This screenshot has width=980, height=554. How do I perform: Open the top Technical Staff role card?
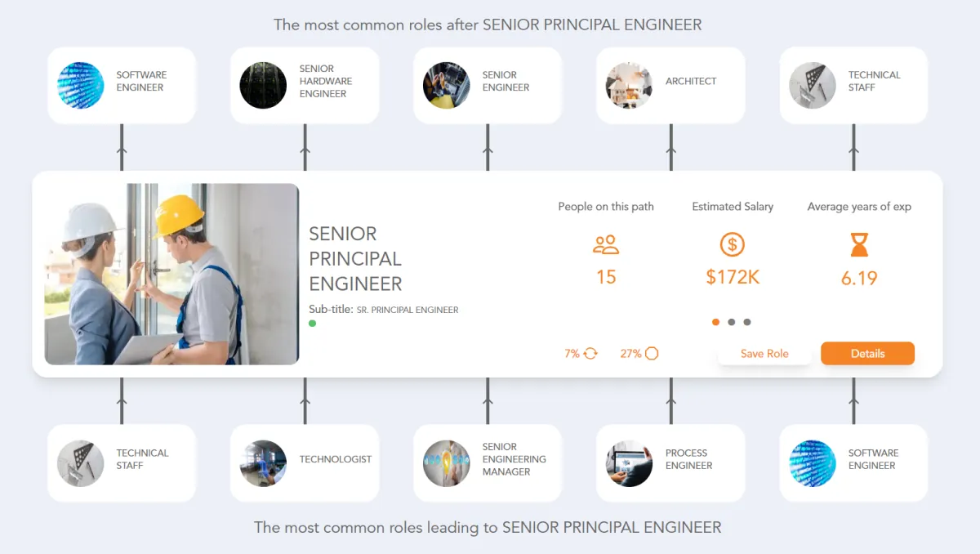pyautogui.click(x=853, y=85)
